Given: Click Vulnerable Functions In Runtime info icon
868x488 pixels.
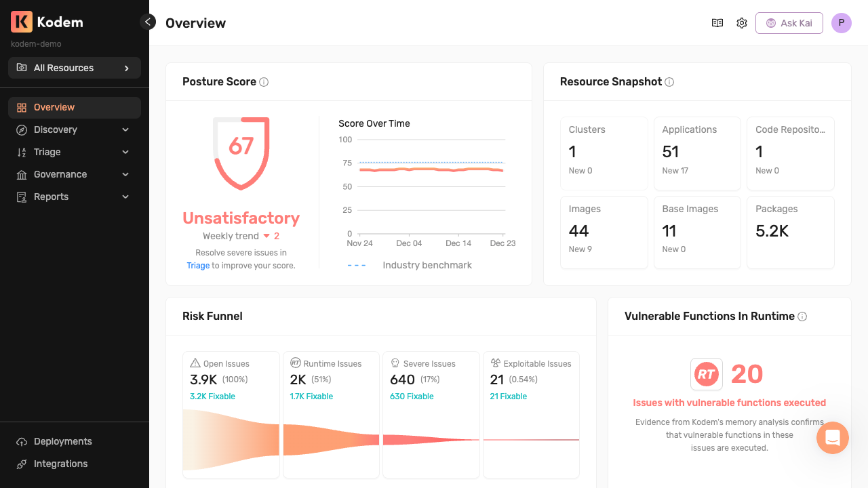Looking at the screenshot, I should (802, 317).
